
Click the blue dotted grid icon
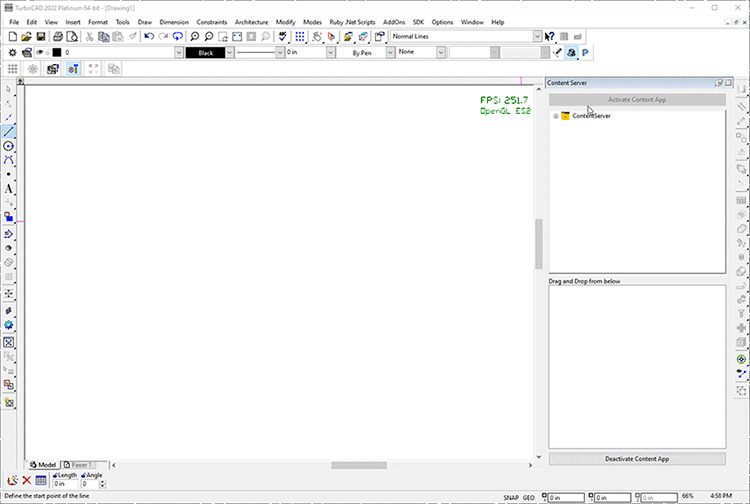click(x=300, y=36)
